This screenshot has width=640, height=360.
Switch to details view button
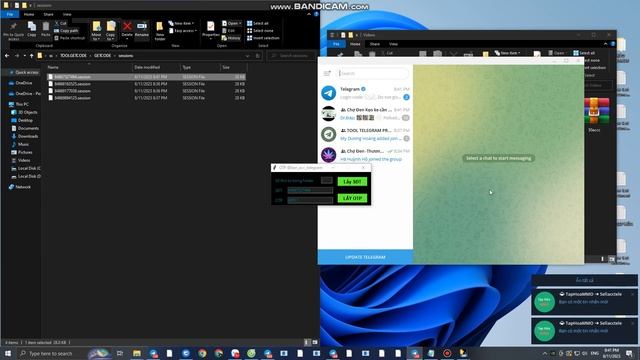(x=307, y=342)
